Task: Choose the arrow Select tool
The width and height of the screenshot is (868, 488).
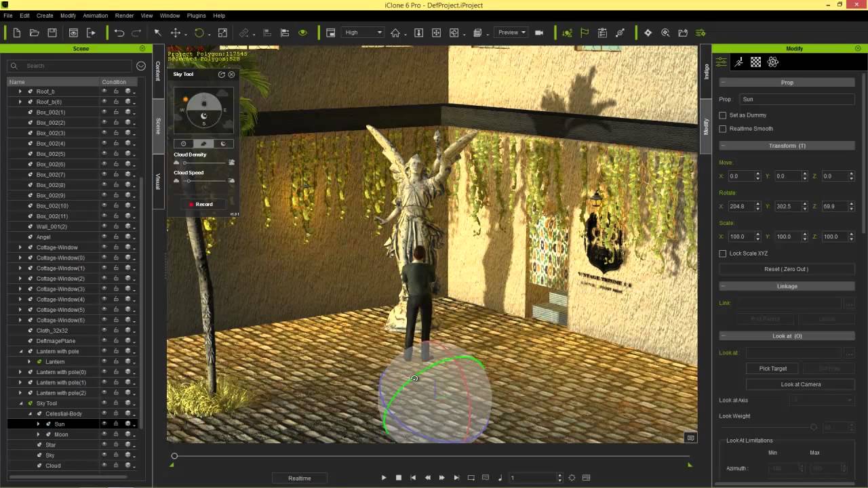Action: click(x=157, y=33)
